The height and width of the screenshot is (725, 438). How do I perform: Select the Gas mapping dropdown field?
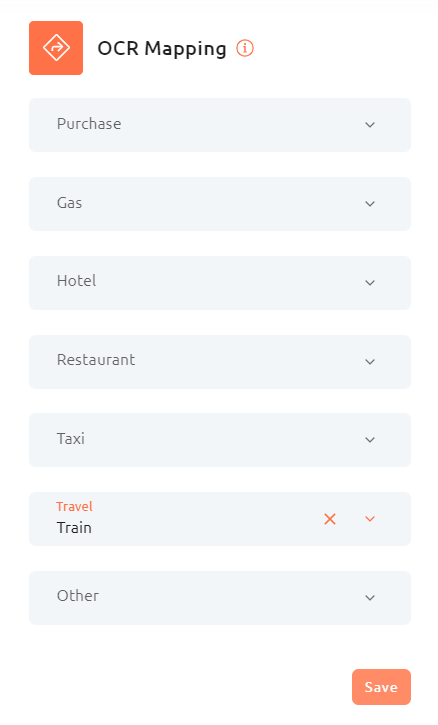(x=220, y=204)
